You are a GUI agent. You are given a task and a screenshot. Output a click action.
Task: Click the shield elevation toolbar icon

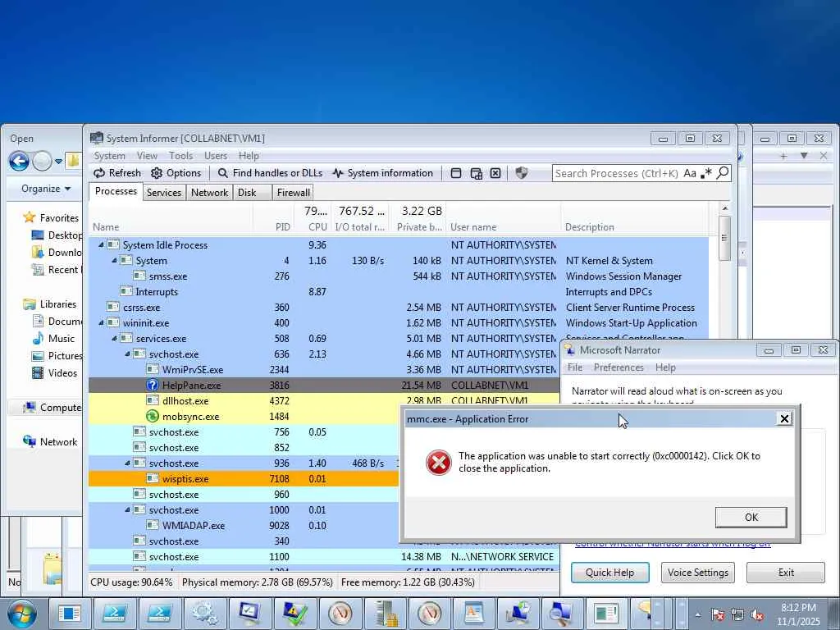click(x=521, y=173)
